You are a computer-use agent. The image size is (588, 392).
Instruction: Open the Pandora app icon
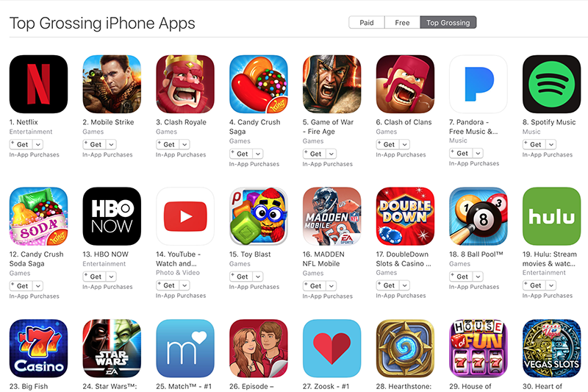tap(478, 84)
